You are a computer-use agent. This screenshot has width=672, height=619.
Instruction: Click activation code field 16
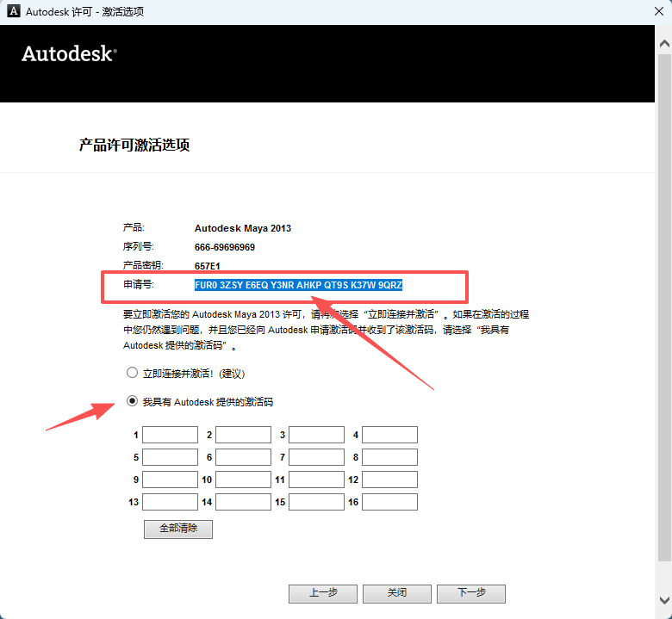coord(390,502)
